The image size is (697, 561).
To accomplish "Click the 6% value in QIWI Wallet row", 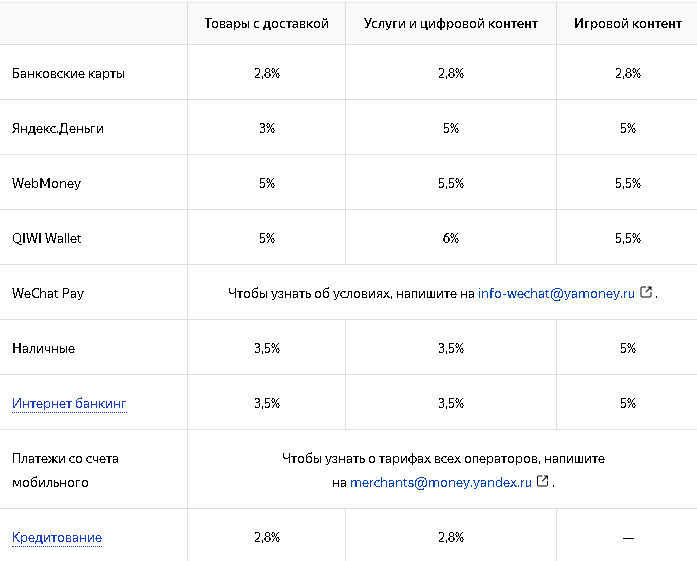I will (x=451, y=238).
